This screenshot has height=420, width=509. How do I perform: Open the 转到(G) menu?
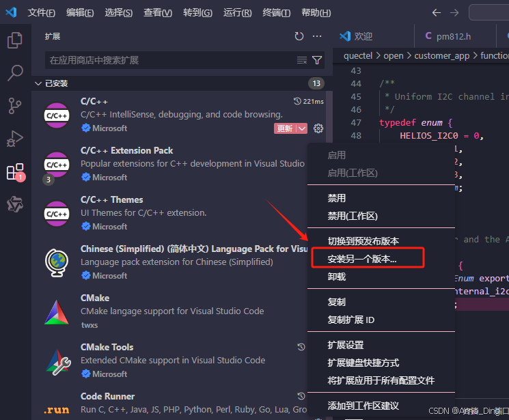[x=197, y=13]
